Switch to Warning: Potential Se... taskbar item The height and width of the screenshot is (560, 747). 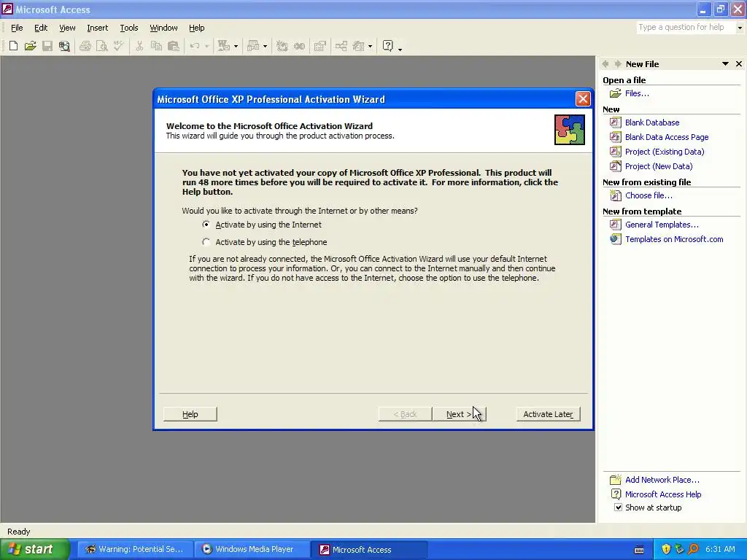(136, 549)
